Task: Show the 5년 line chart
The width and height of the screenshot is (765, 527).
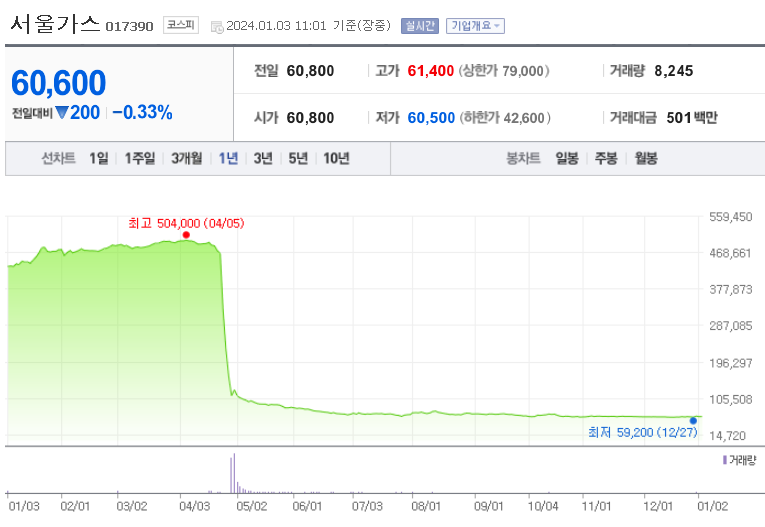Action: (x=298, y=158)
